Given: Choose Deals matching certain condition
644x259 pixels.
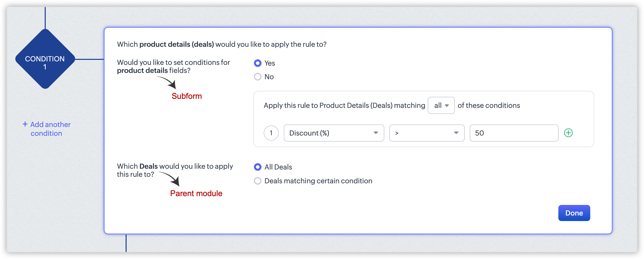Looking at the screenshot, I should (258, 181).
